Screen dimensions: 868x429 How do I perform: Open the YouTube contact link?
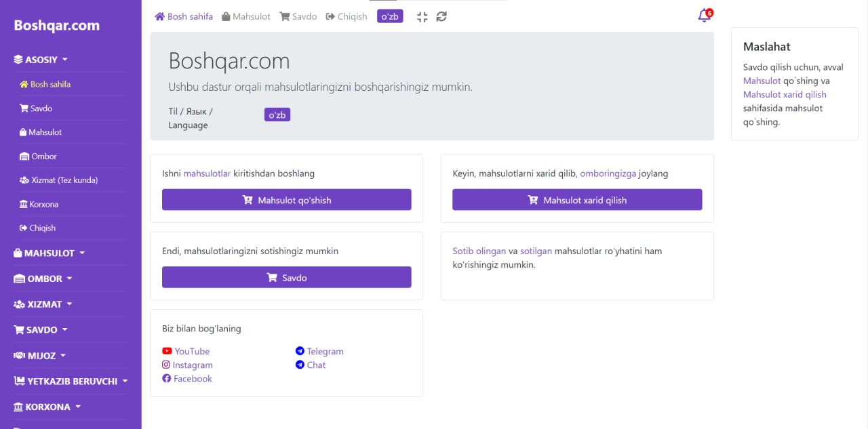tap(191, 351)
